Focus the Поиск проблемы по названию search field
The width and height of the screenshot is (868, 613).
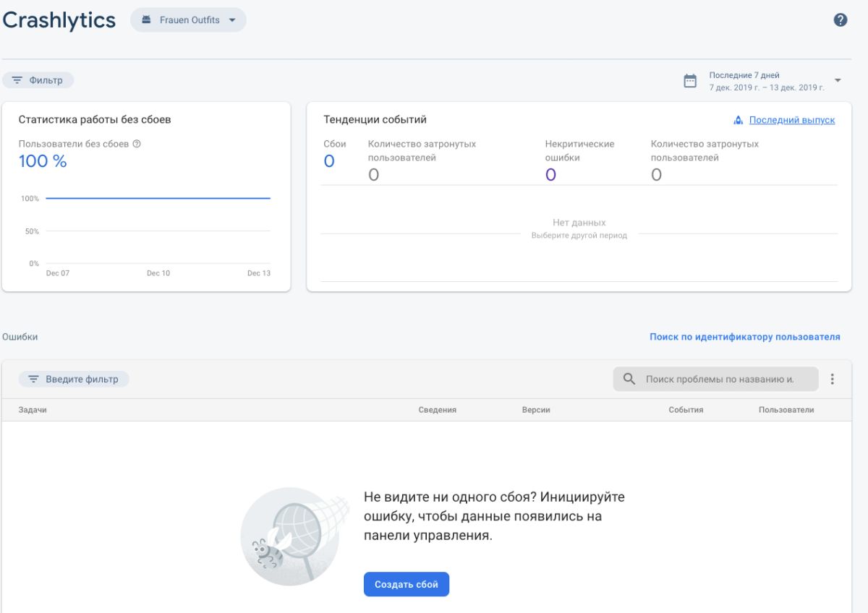pos(716,379)
